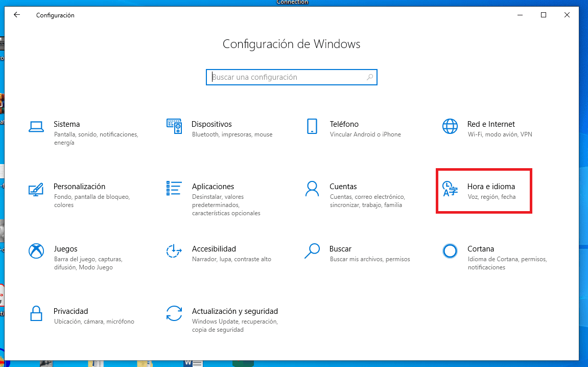This screenshot has width=588, height=367.
Task: Maximize the Configuración window
Action: coord(544,15)
